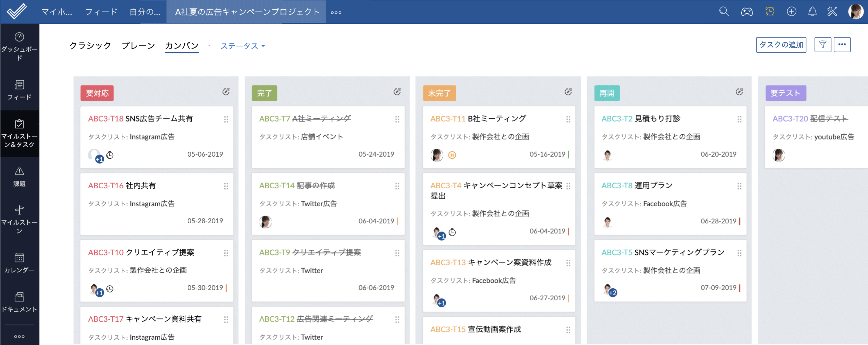The image size is (868, 345).
Task: Edit the 再開 column via pencil icon
Action: point(739,92)
